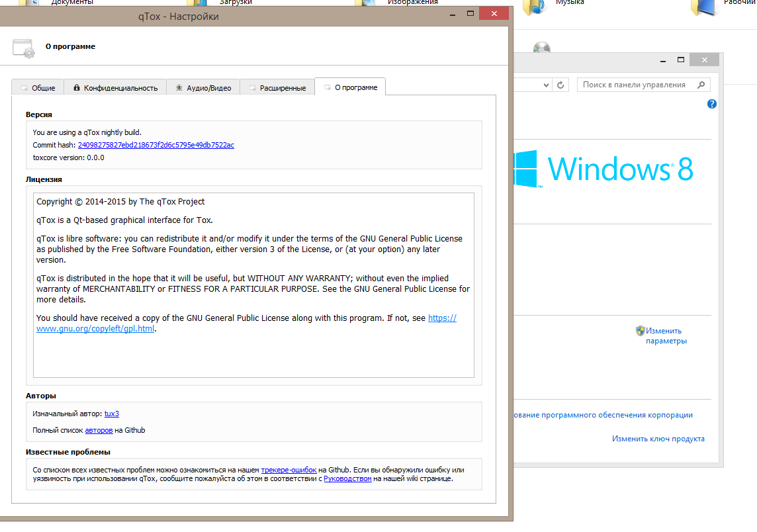The image size is (757, 532).
Task: Click the webcam icon on Аудио/Видео tab
Action: [x=179, y=87]
